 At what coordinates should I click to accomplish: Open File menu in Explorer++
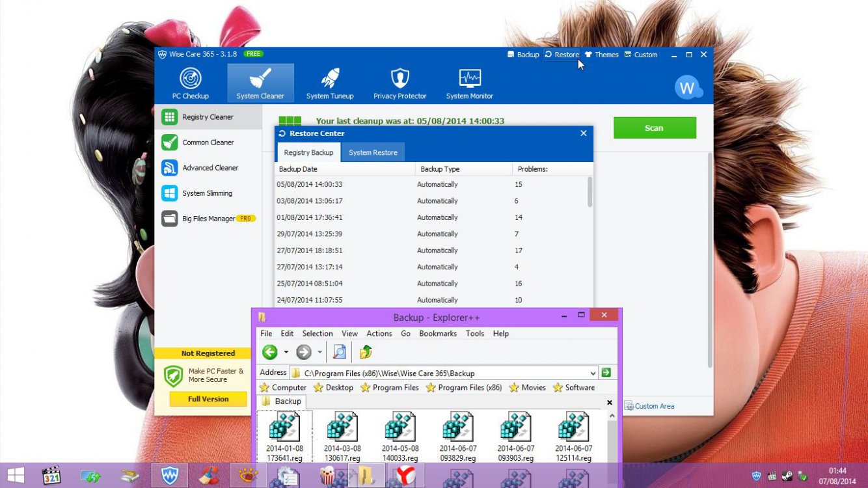tap(266, 333)
